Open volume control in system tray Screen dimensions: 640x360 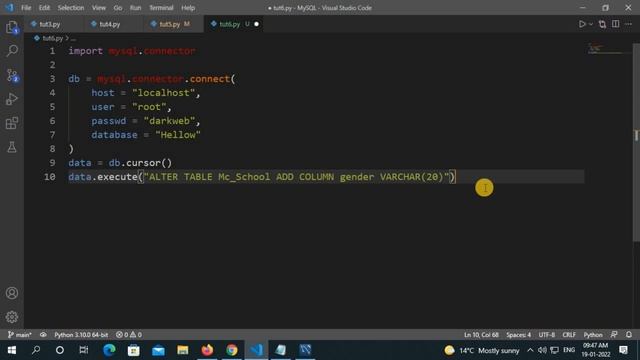(x=542, y=350)
